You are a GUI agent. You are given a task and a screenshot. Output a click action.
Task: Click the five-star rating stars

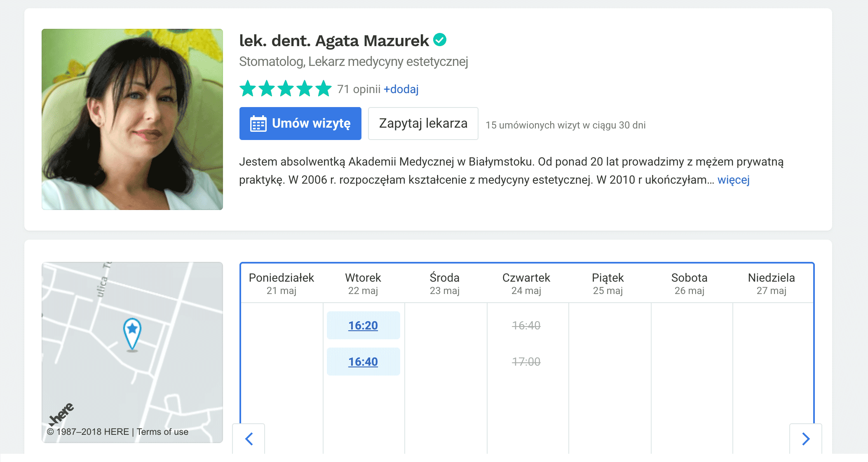click(286, 89)
